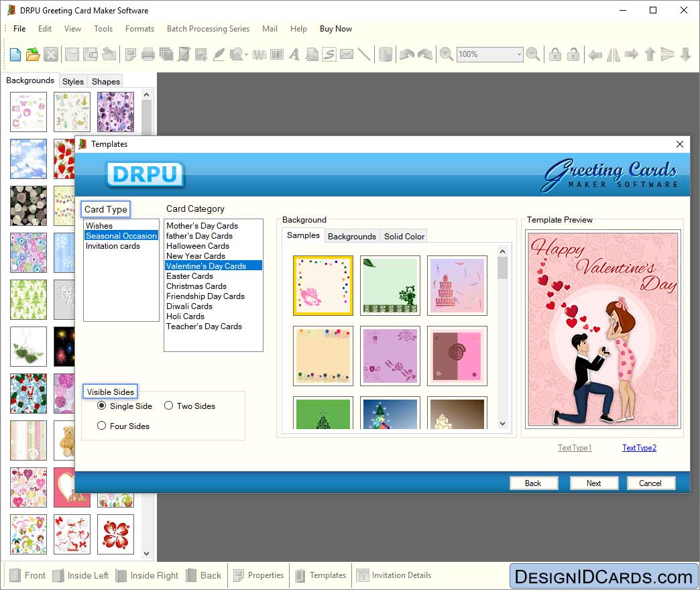Select the Samples tab

pyautogui.click(x=303, y=235)
